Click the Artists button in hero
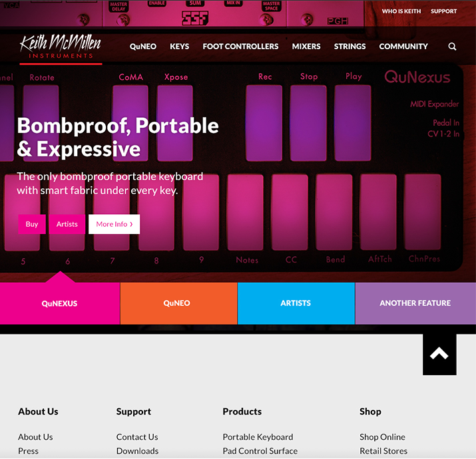 (x=67, y=224)
